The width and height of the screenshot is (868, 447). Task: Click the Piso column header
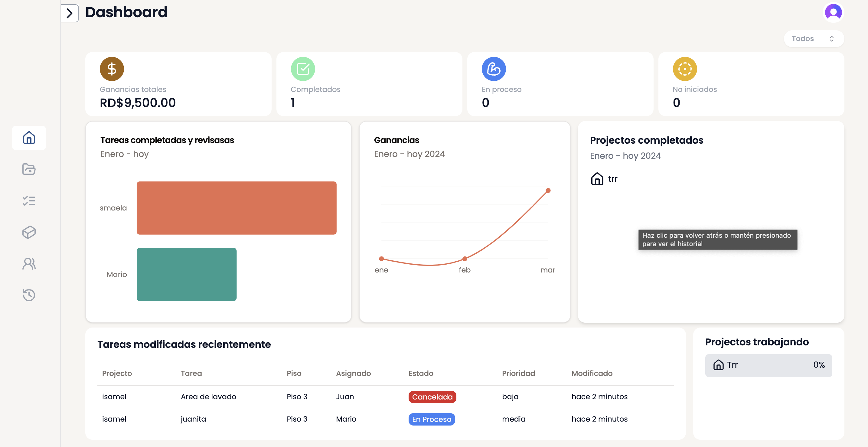[294, 373]
